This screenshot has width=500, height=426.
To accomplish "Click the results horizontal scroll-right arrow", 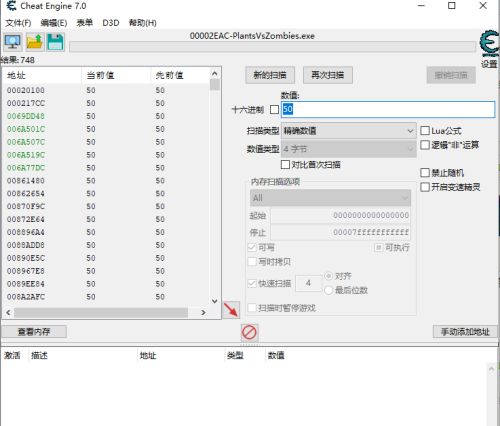I will [x=203, y=313].
